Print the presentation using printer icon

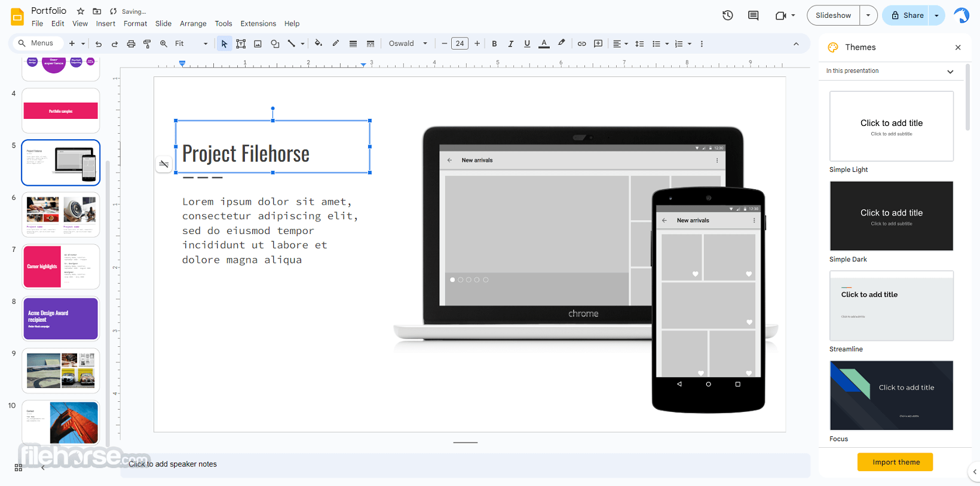[x=131, y=44]
